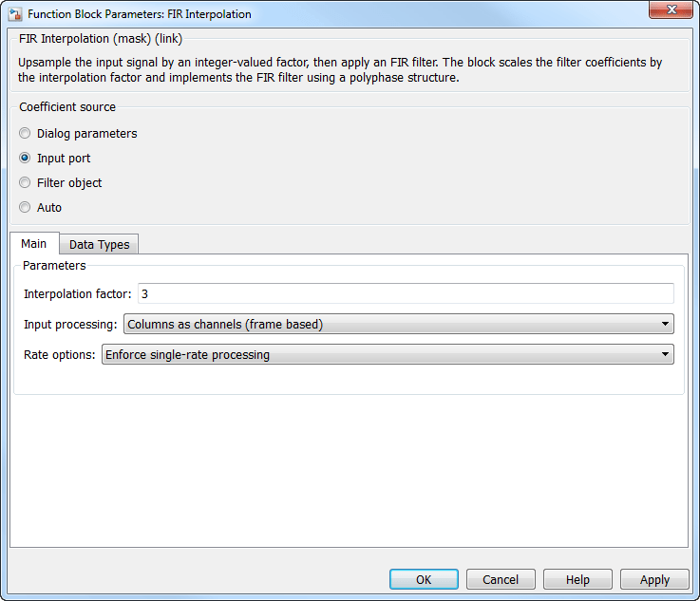Select the Dialog parameters radio button
Viewport: 700px width, 601px height.
click(x=26, y=134)
